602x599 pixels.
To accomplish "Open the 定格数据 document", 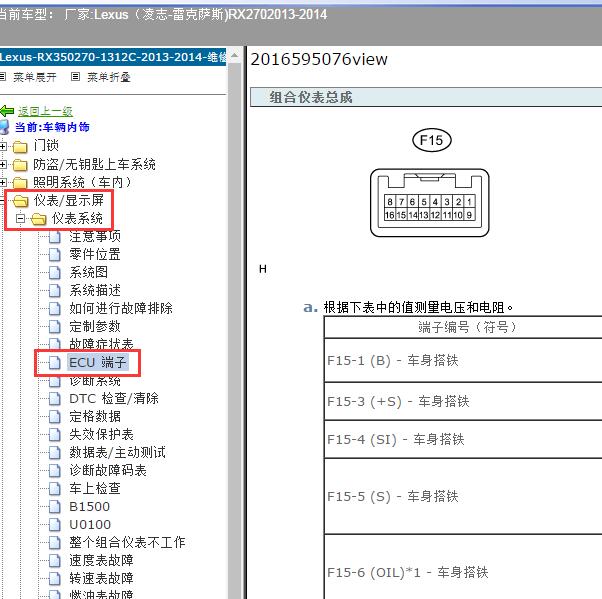I will point(95,417).
